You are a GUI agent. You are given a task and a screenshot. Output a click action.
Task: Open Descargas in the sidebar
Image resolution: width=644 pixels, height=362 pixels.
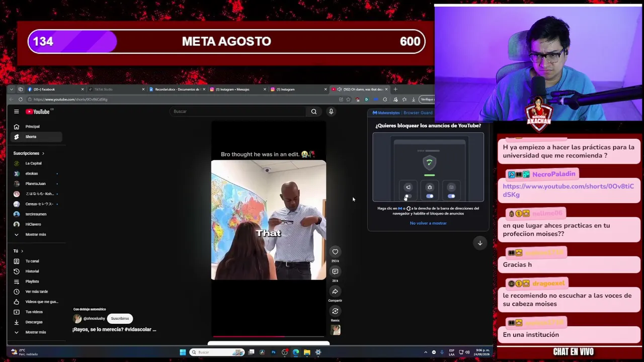coord(35,322)
